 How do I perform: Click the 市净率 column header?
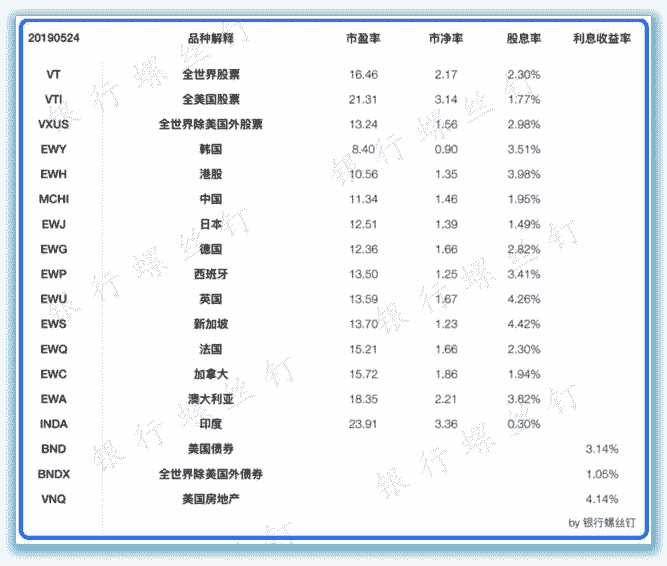pyautogui.click(x=446, y=38)
